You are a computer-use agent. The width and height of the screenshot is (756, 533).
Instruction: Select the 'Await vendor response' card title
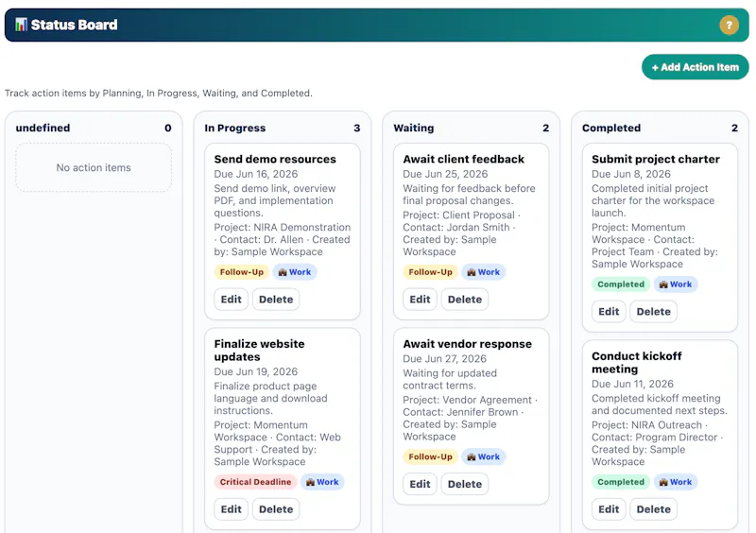coord(467,344)
